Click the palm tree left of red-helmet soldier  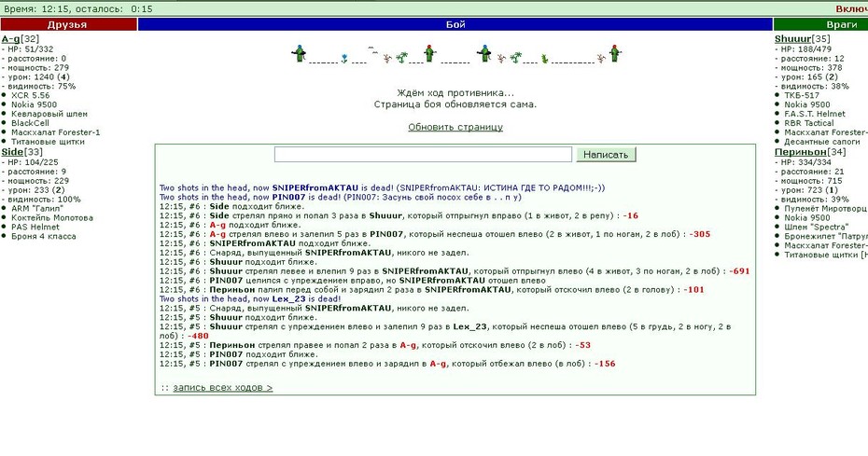(x=402, y=57)
